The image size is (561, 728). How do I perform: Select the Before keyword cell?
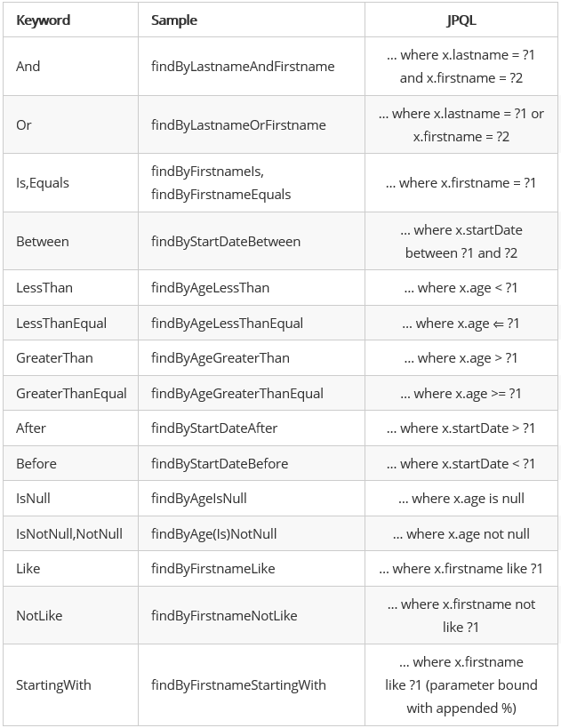coord(36,464)
